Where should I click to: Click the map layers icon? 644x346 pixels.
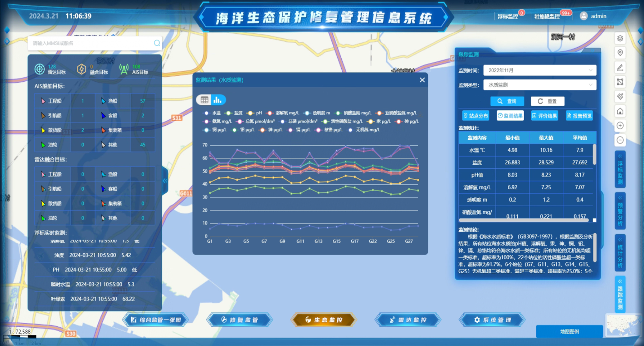[620, 38]
